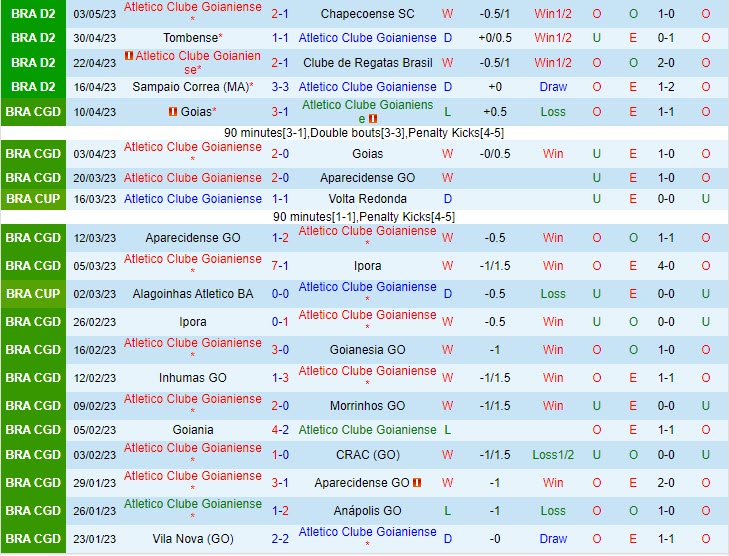Click Goiania team name on 05/02/23
The image size is (729, 556).
(x=192, y=430)
